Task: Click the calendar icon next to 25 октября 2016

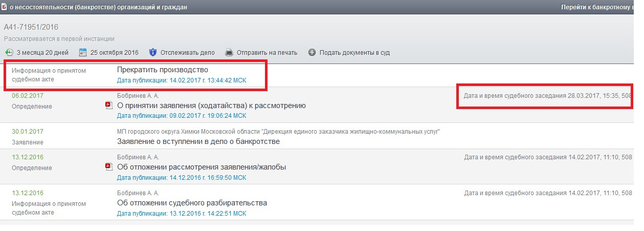Action: pyautogui.click(x=83, y=52)
